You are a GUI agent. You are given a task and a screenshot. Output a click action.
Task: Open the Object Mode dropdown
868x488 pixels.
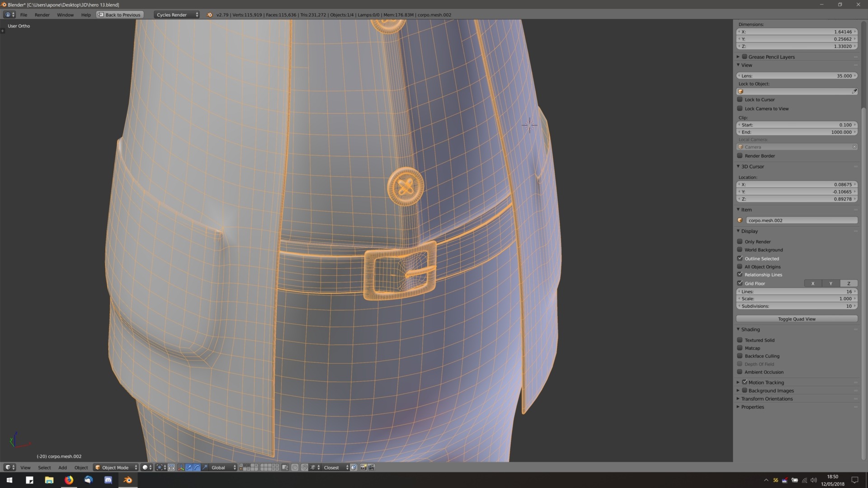pyautogui.click(x=116, y=468)
